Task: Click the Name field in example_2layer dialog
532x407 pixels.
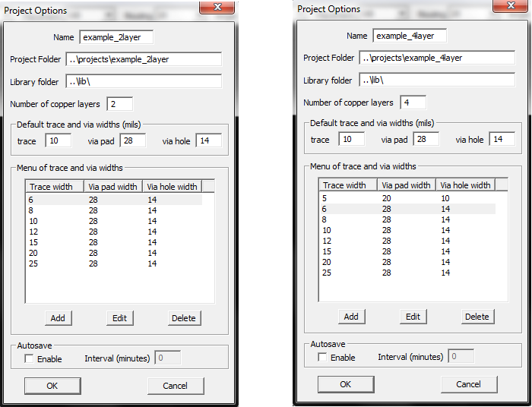Action: pos(116,37)
